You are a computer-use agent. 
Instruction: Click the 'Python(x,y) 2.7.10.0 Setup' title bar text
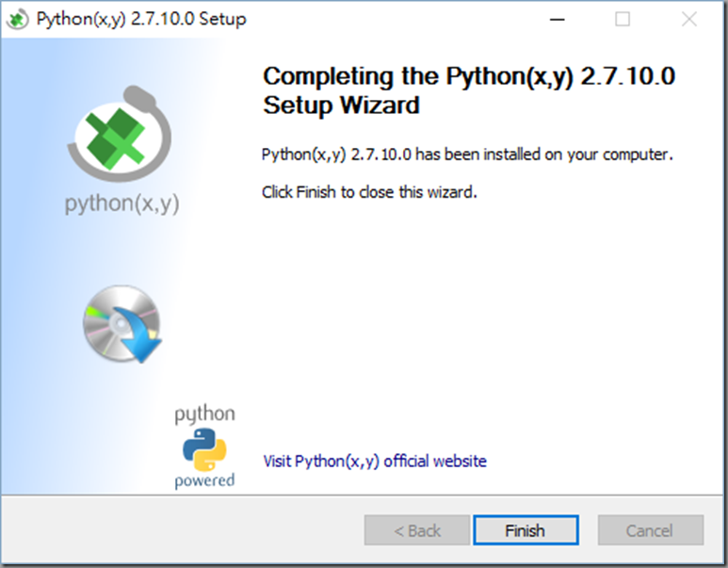pyautogui.click(x=141, y=19)
